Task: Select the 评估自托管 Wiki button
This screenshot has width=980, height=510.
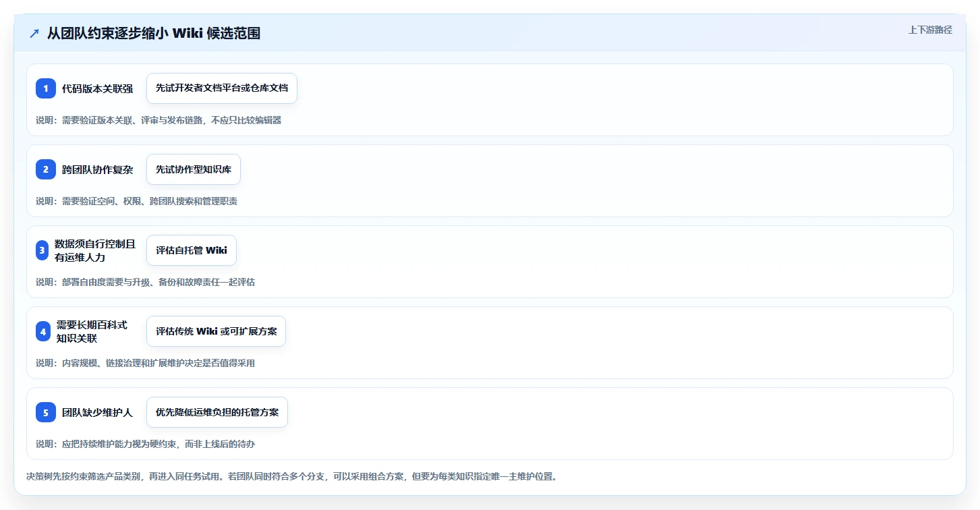Action: point(192,250)
